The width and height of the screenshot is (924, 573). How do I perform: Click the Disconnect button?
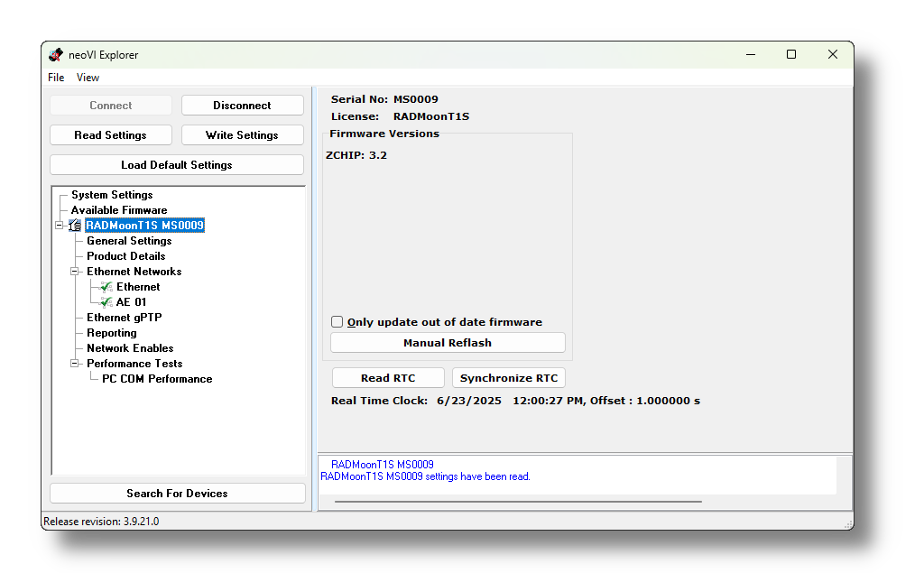pos(242,106)
